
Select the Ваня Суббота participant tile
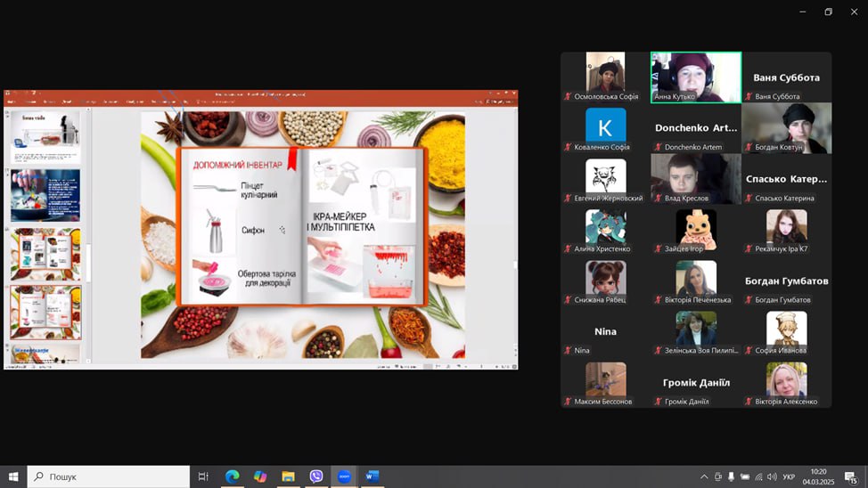pyautogui.click(x=786, y=77)
